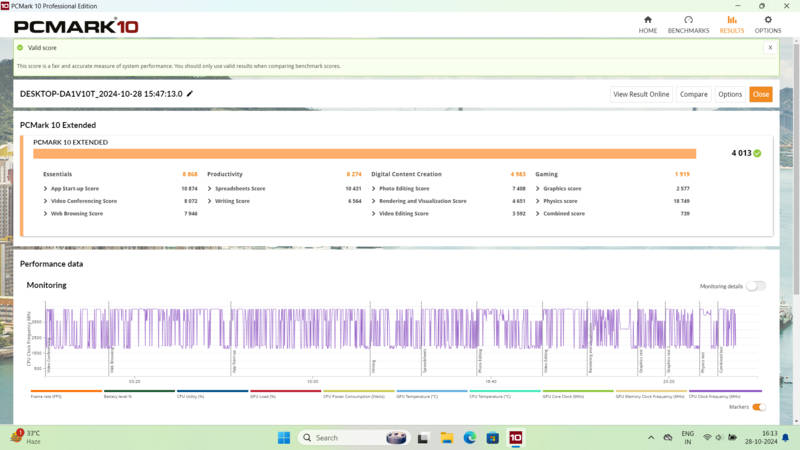Toggle GPU Memory Clock Frequency legend line

click(651, 393)
